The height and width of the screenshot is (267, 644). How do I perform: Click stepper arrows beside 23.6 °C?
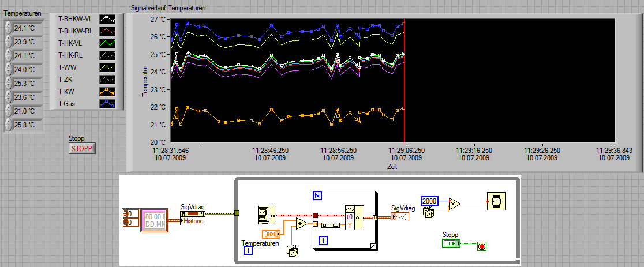tap(9, 97)
